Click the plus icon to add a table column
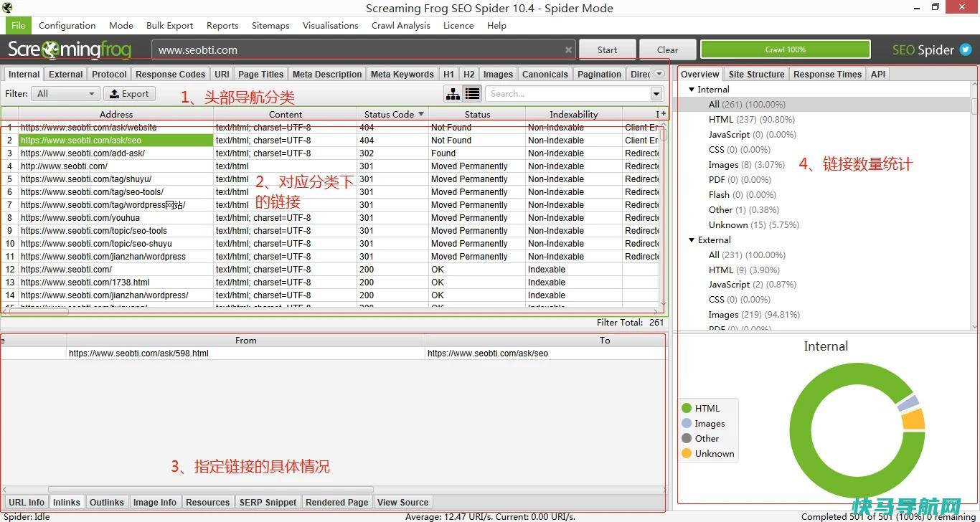Viewport: 980px width, 522px height. click(664, 114)
